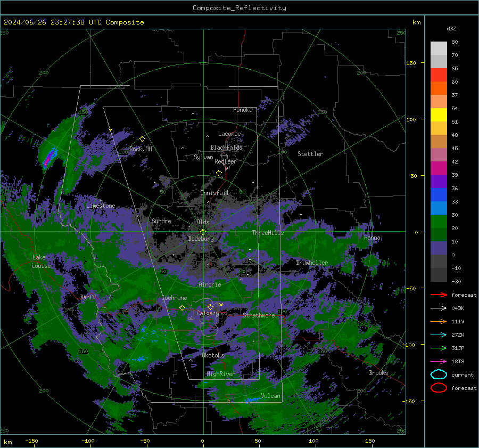This screenshot has width=479, height=448.
Task: Click the cyan 'current' oval legend icon
Action: [439, 374]
